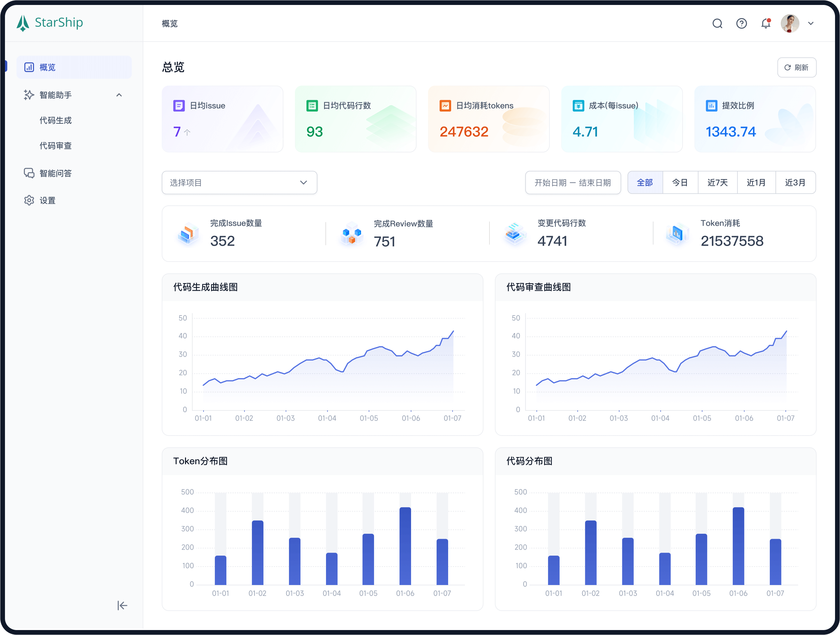Go to the 代码生成 menu item
This screenshot has width=840, height=635.
[56, 120]
